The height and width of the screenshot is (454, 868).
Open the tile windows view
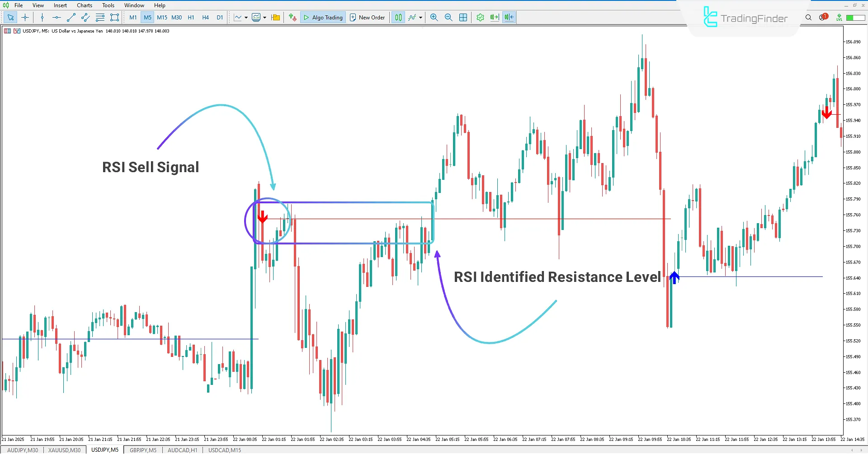463,17
